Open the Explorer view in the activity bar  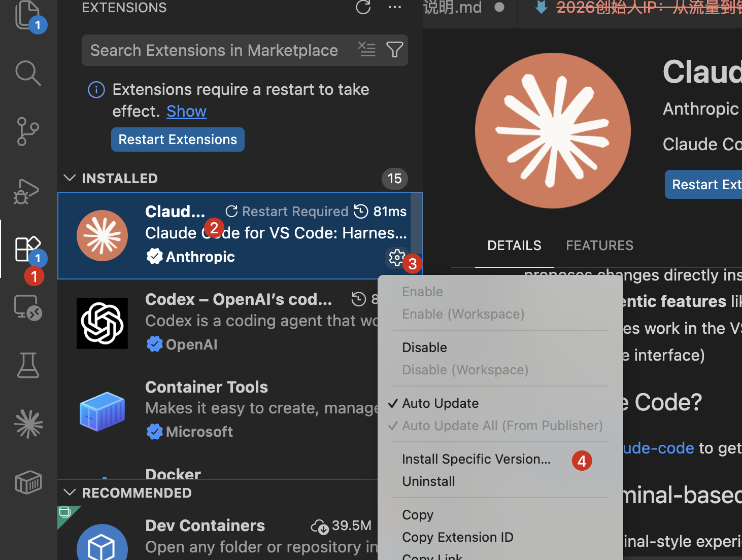coord(28,15)
